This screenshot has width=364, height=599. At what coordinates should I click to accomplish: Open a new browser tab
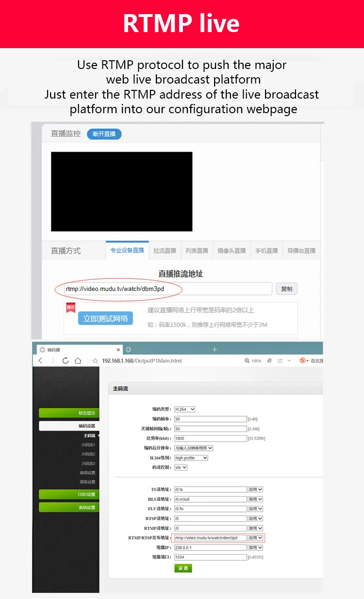(x=215, y=349)
